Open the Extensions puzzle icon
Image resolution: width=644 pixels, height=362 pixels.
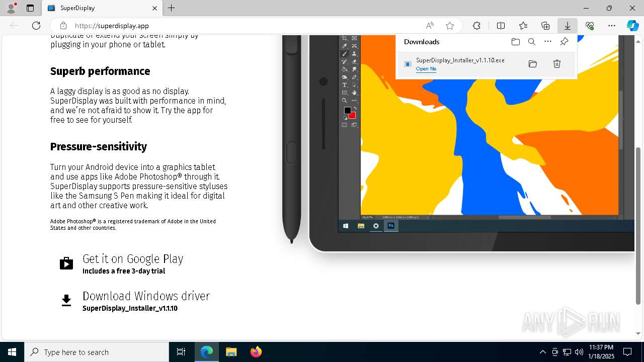pos(476,26)
